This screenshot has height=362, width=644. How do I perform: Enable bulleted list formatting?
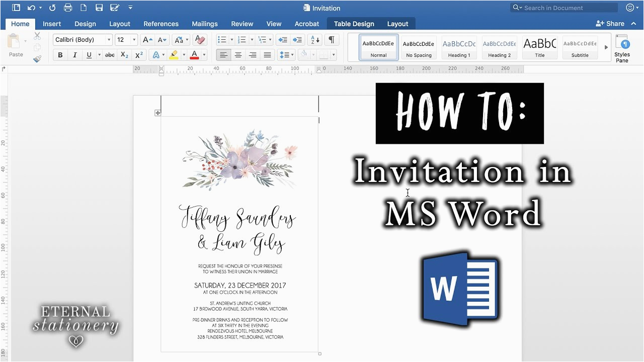tap(222, 39)
